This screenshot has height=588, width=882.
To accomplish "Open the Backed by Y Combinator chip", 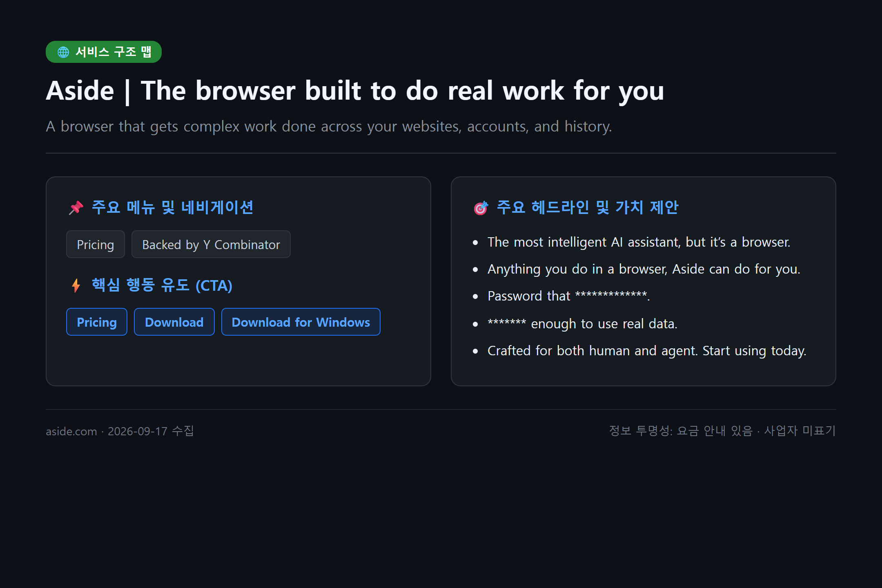I will (x=211, y=244).
